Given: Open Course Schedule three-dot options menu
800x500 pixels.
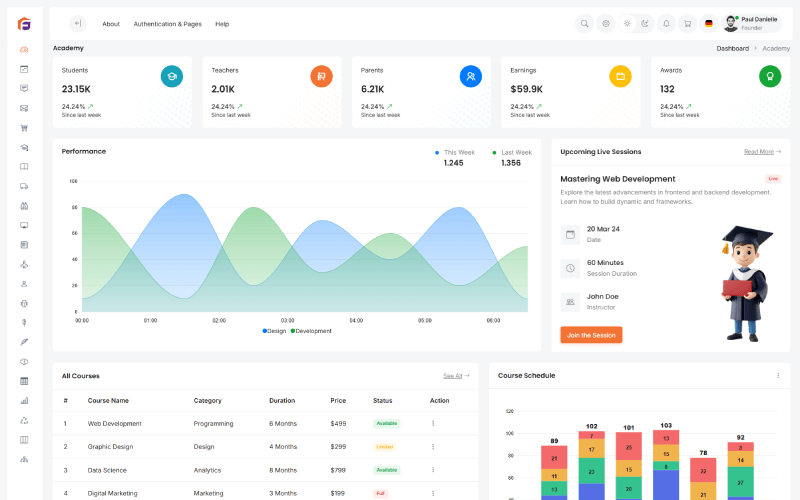Looking at the screenshot, I should pyautogui.click(x=778, y=376).
